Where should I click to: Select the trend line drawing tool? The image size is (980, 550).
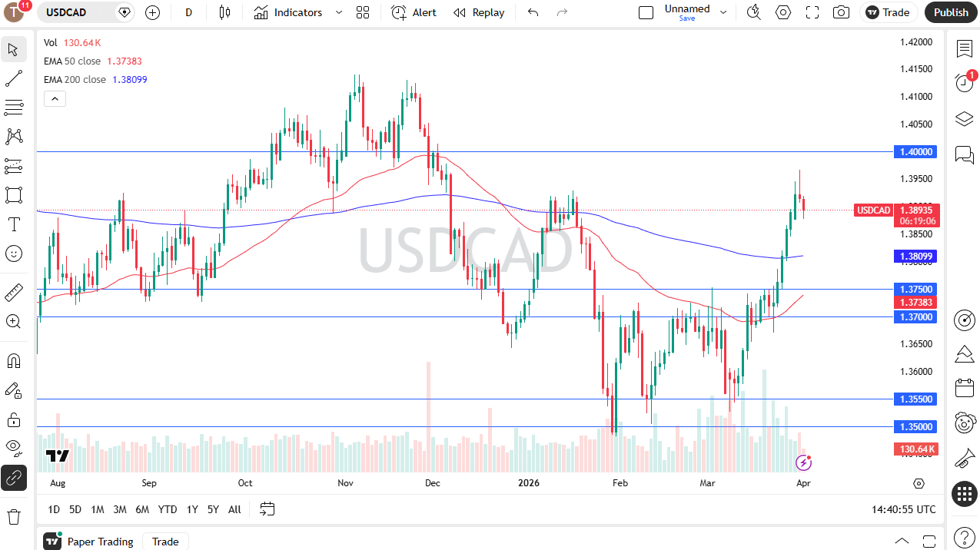(13, 78)
